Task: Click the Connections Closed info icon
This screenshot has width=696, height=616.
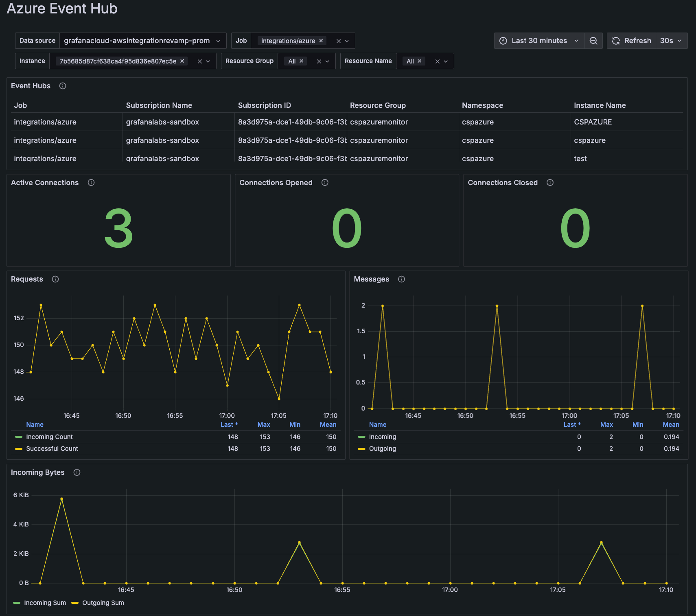Action: click(550, 183)
